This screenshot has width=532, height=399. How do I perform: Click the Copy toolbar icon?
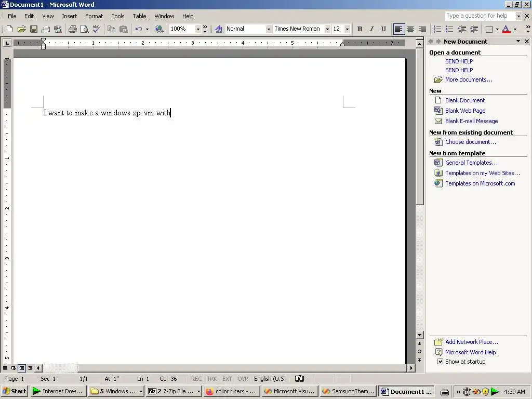coord(111,29)
